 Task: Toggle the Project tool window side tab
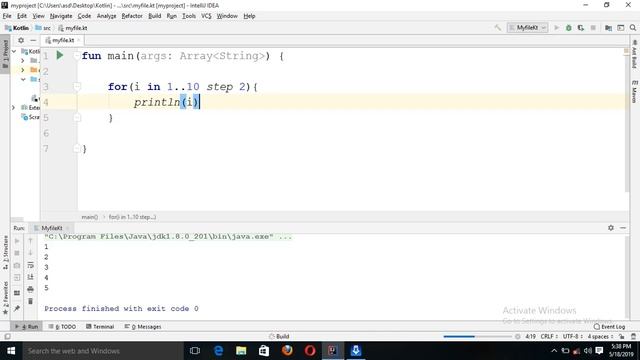[x=5, y=54]
